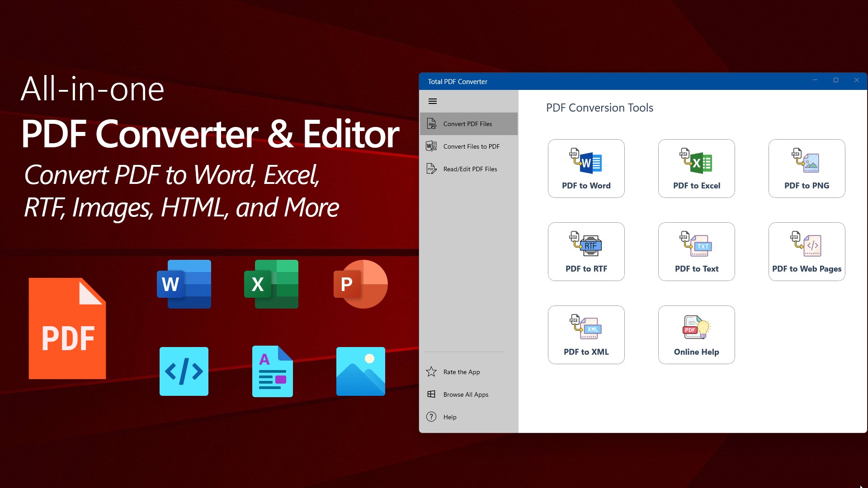Viewport: 868px width, 488px height.
Task: Open the PDF to Excel converter tile
Action: 696,168
